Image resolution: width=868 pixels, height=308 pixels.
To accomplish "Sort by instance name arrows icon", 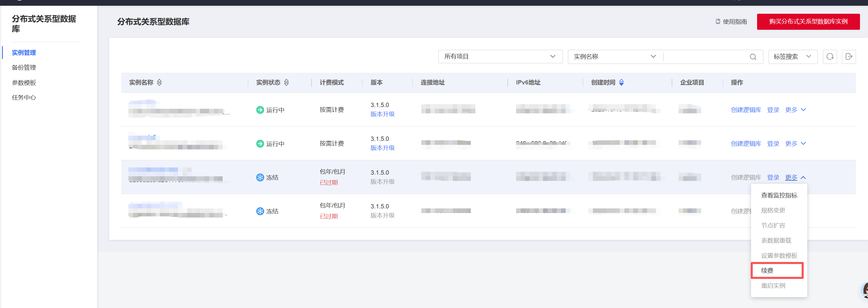I will (159, 82).
